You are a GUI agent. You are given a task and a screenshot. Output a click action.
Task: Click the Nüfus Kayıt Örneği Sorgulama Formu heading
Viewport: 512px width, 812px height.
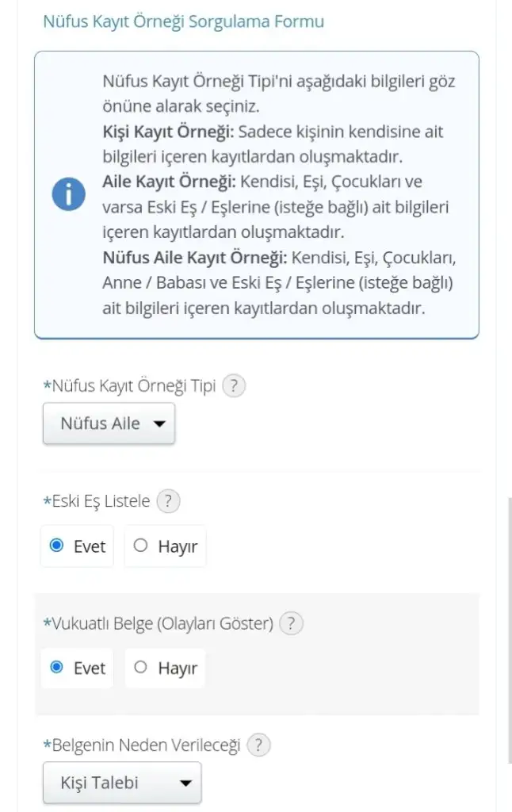(x=183, y=21)
